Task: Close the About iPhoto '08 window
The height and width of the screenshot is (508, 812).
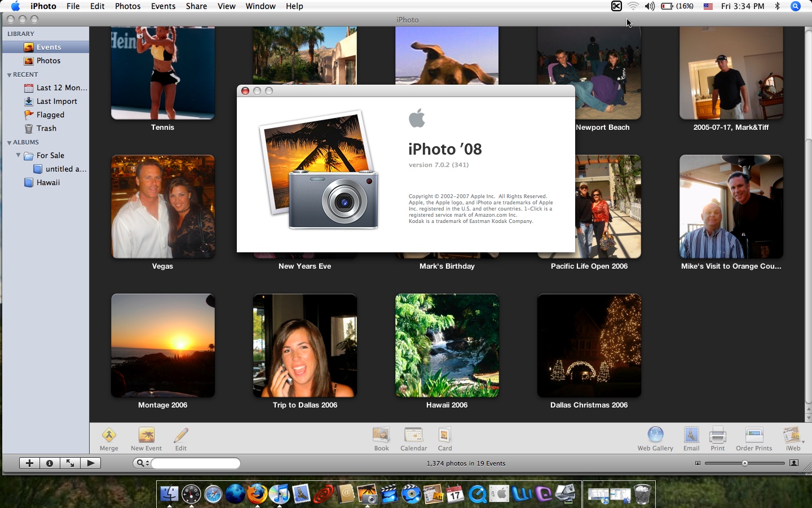Action: coord(245,91)
